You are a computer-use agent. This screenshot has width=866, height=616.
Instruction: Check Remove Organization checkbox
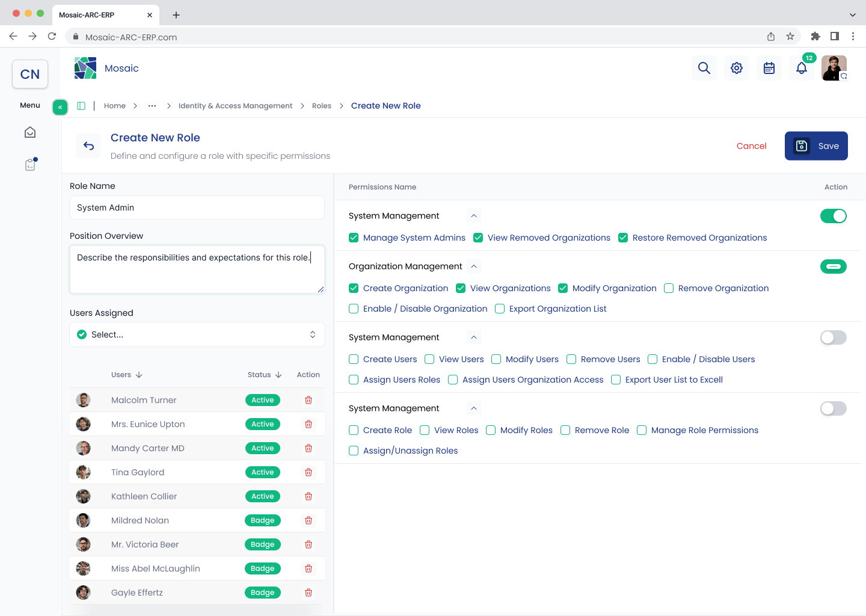(669, 288)
